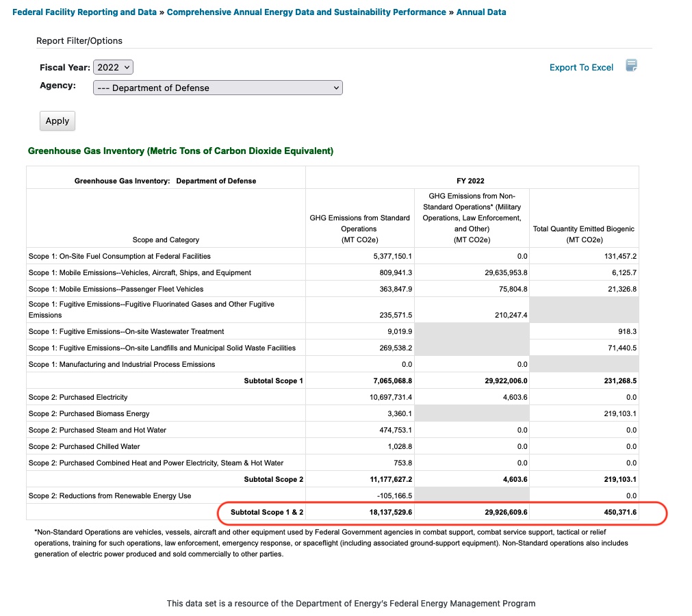Click the value 18,137,529.6
The width and height of the screenshot is (692, 616).
391,512
